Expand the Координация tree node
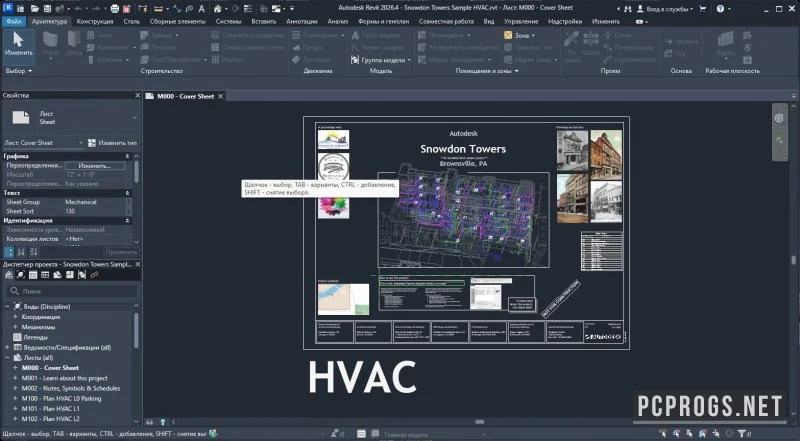 pyautogui.click(x=15, y=317)
